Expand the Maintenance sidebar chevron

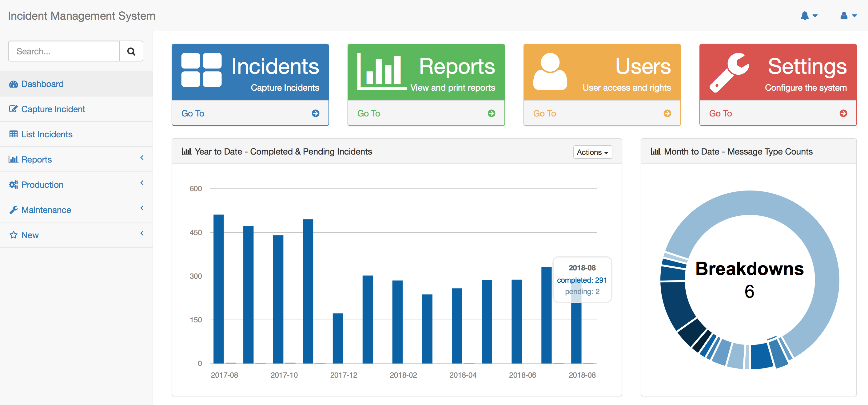pyautogui.click(x=142, y=208)
